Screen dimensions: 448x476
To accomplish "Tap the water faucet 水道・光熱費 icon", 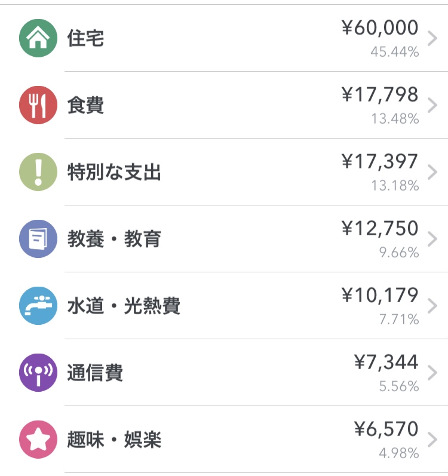I will click(38, 306).
